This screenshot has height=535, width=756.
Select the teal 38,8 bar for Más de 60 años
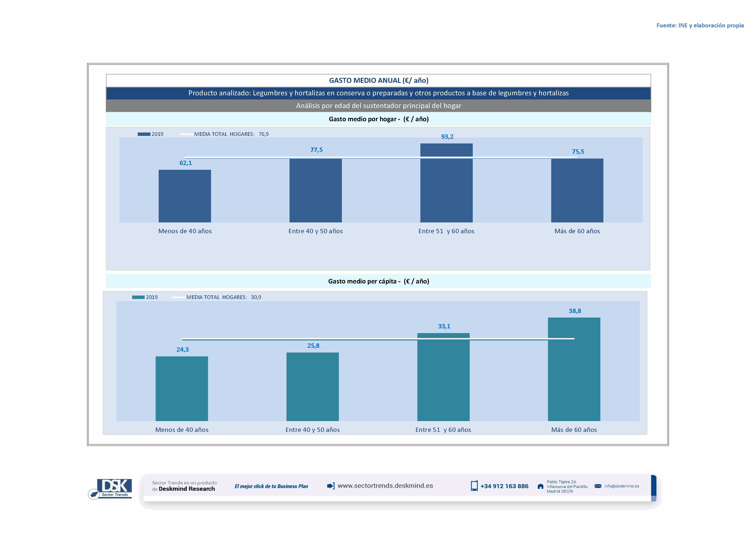click(x=574, y=369)
